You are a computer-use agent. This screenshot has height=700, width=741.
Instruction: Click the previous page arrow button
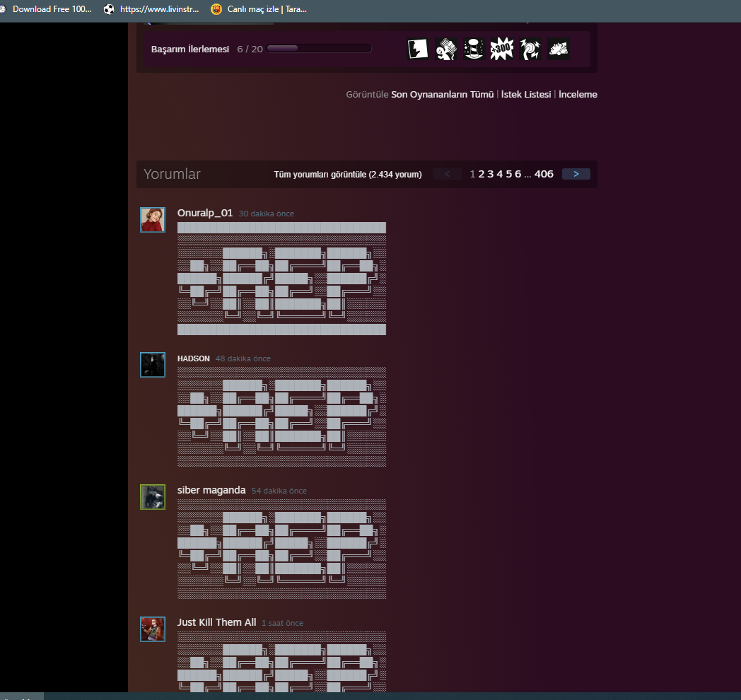coord(447,173)
